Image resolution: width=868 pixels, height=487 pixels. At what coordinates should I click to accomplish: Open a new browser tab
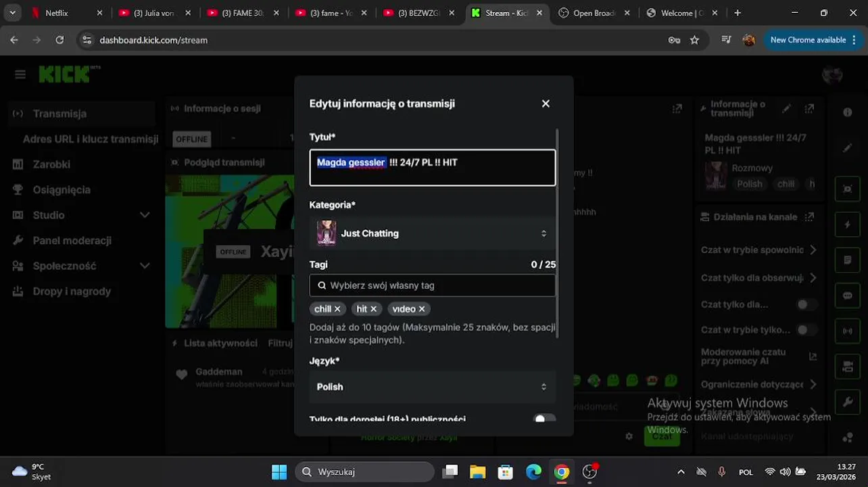click(x=738, y=13)
